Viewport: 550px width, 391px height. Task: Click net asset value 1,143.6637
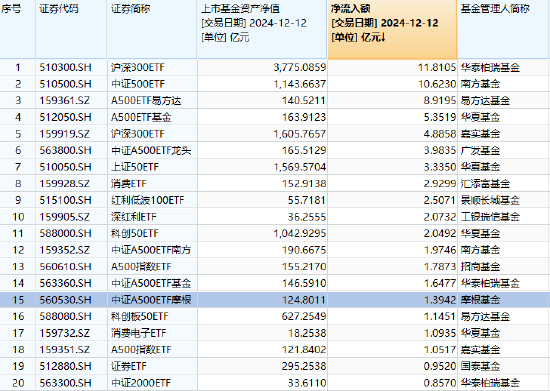click(x=300, y=84)
